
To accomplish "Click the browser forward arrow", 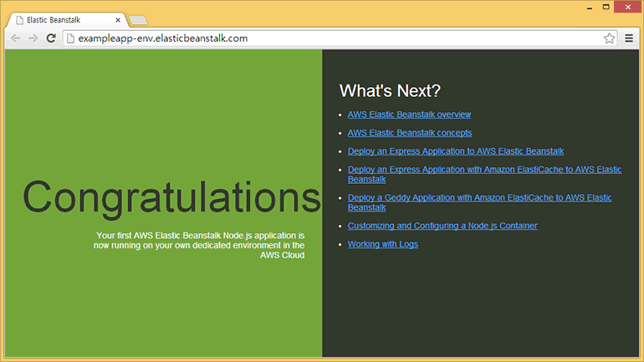I will point(33,38).
